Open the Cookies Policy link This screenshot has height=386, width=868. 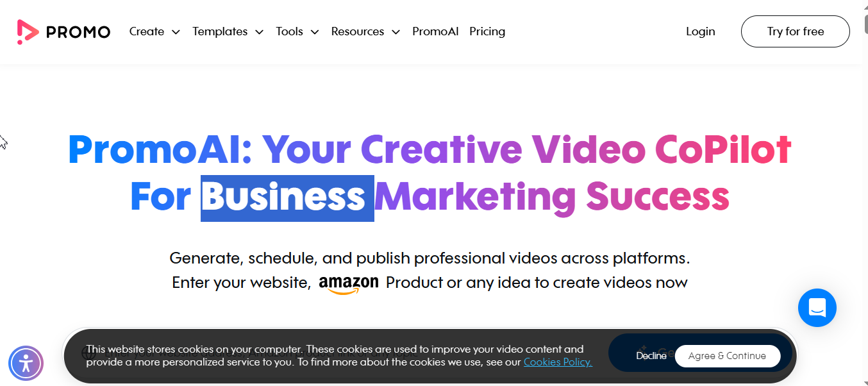[558, 362]
